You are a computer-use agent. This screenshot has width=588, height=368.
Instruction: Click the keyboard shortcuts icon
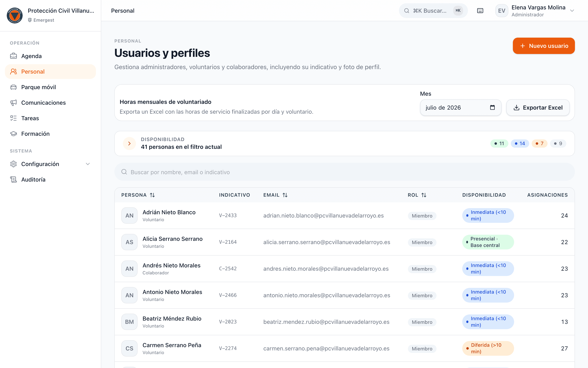click(x=480, y=11)
